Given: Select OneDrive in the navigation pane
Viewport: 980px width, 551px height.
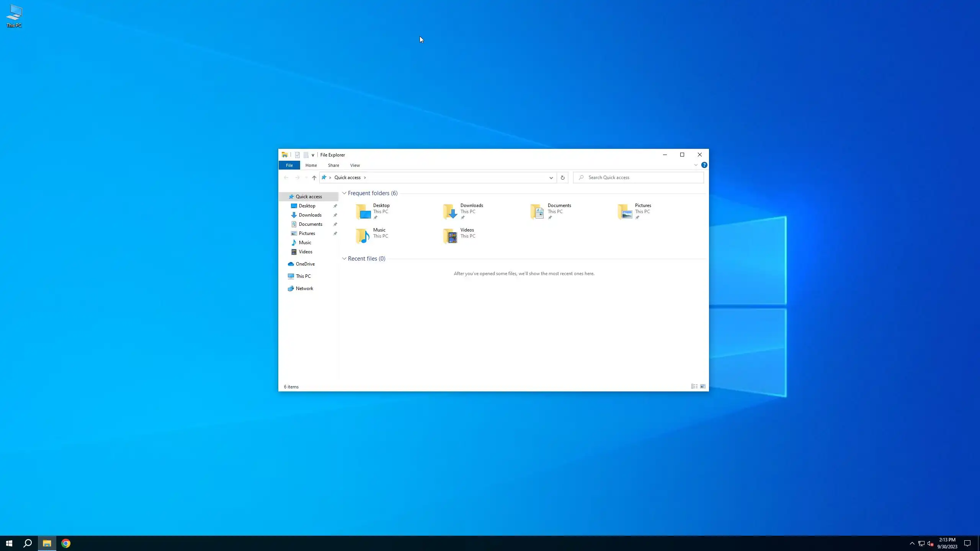Looking at the screenshot, I should point(305,264).
